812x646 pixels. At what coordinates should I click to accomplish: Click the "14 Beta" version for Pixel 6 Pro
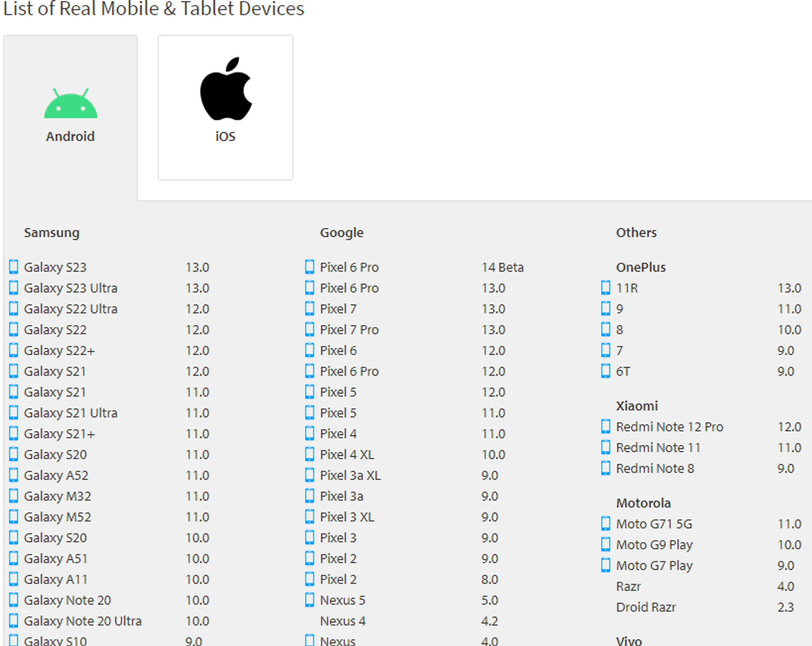point(503,267)
